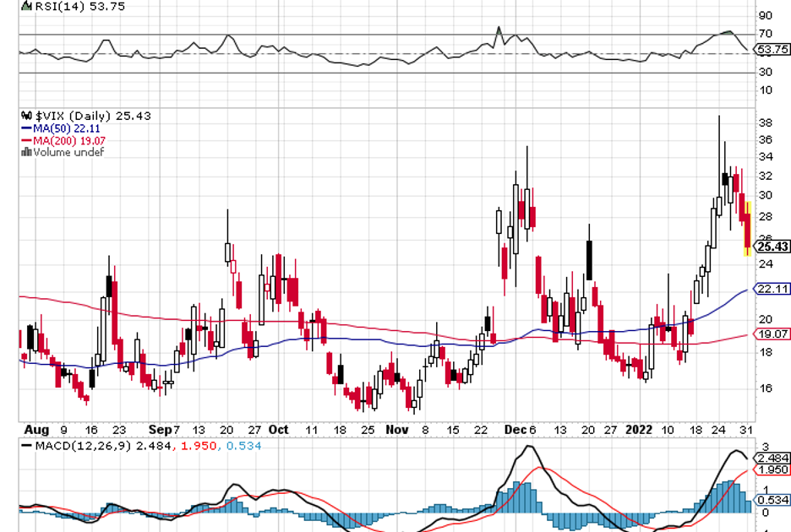Click the 0.534 histogram value box

[x=772, y=500]
